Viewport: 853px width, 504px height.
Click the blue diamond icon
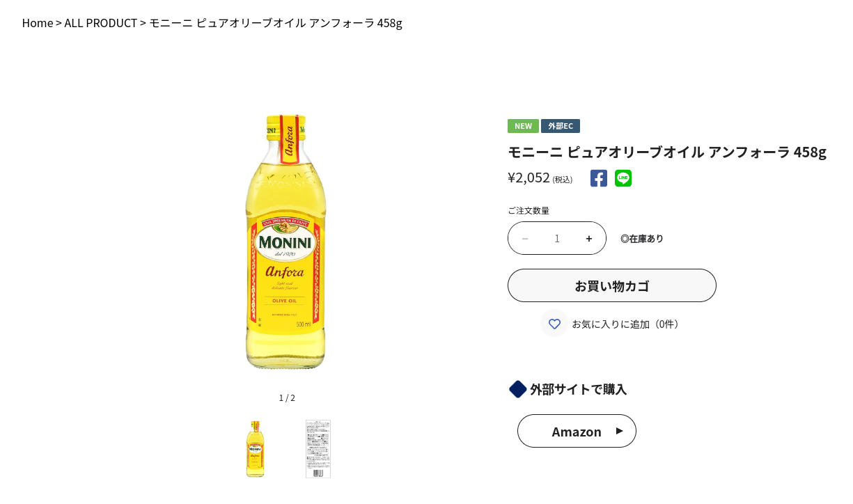coord(517,389)
